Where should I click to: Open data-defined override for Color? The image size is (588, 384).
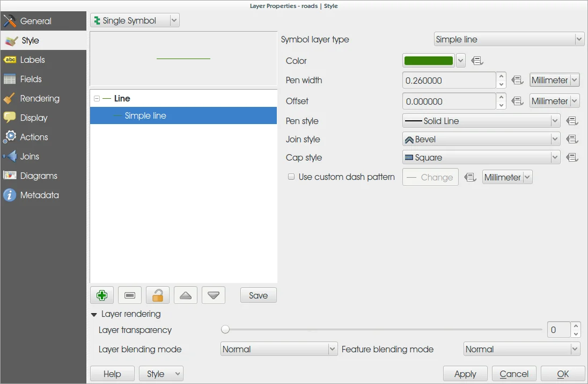click(x=477, y=61)
